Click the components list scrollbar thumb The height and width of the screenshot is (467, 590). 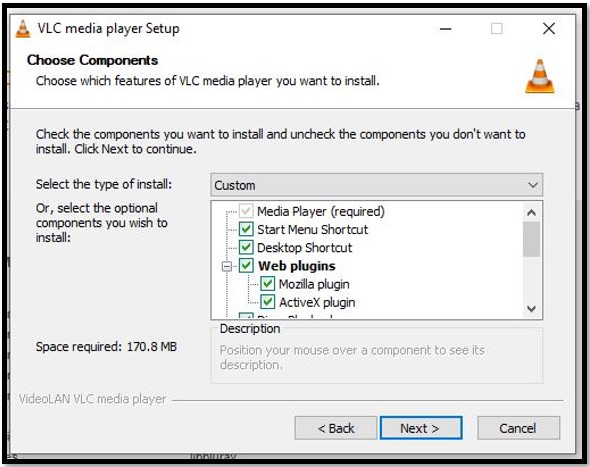click(531, 239)
